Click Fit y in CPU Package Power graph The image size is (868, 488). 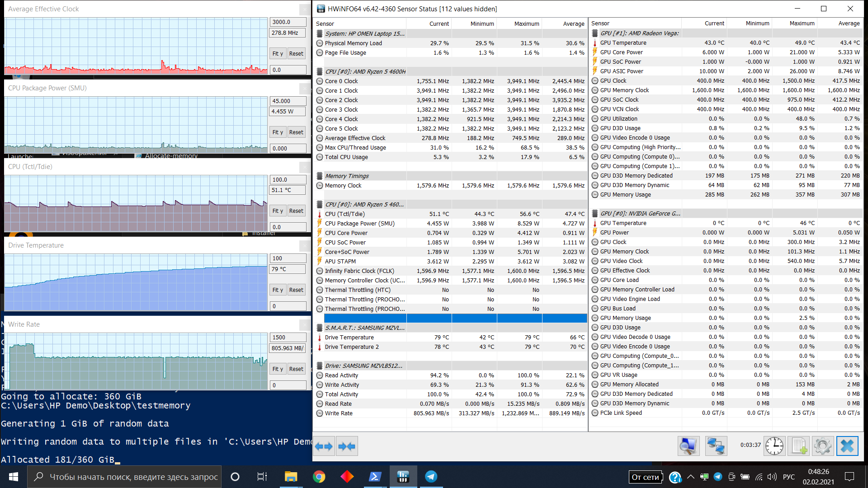(278, 132)
